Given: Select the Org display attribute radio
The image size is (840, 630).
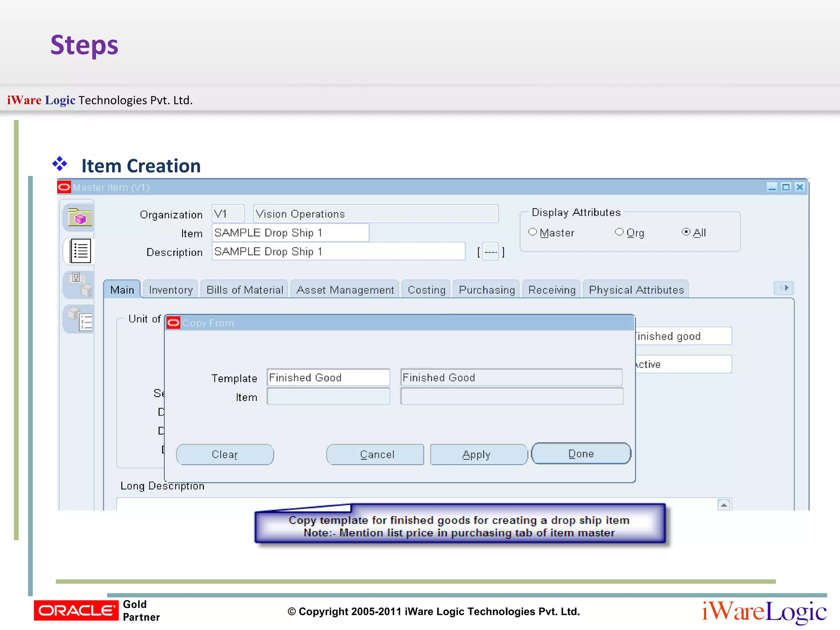Looking at the screenshot, I should [619, 232].
